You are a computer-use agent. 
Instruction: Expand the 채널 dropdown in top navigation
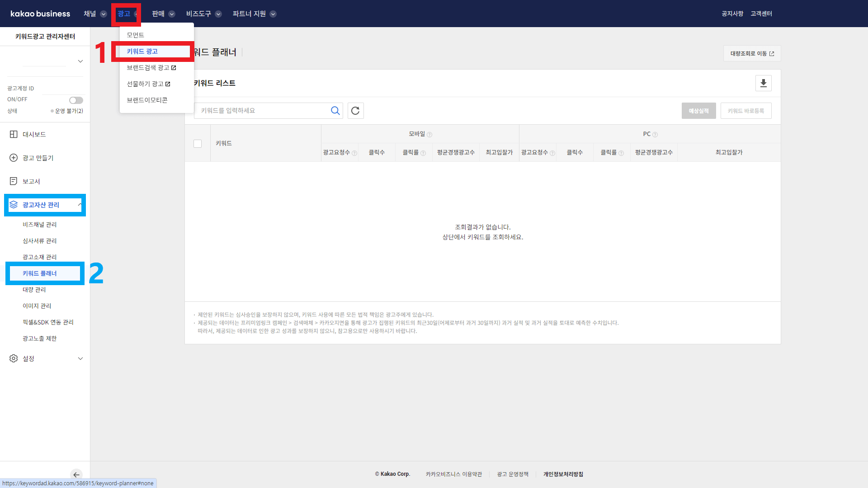95,14
